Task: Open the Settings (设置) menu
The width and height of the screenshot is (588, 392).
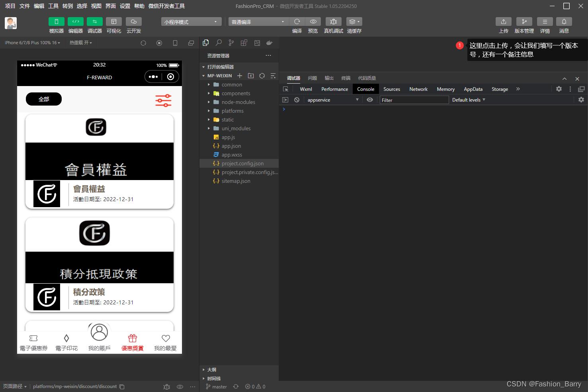Action: point(125,6)
